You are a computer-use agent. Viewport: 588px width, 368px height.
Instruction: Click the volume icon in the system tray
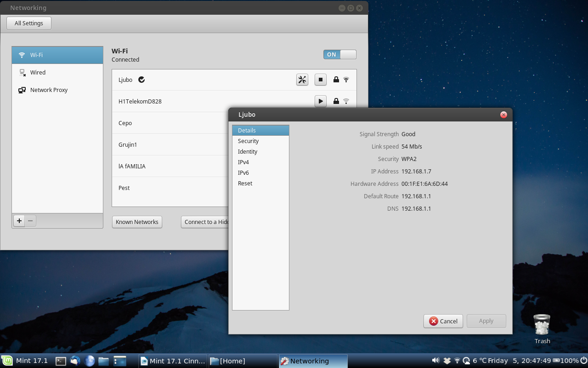435,361
